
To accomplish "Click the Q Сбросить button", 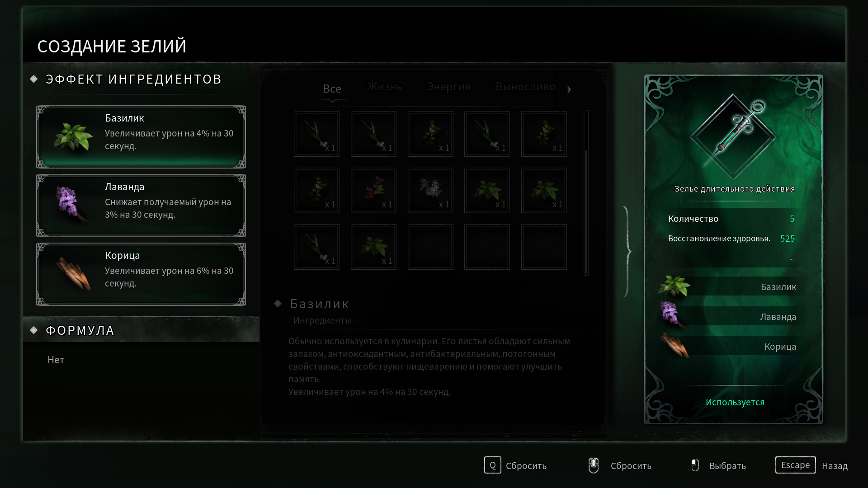I will point(515,465).
